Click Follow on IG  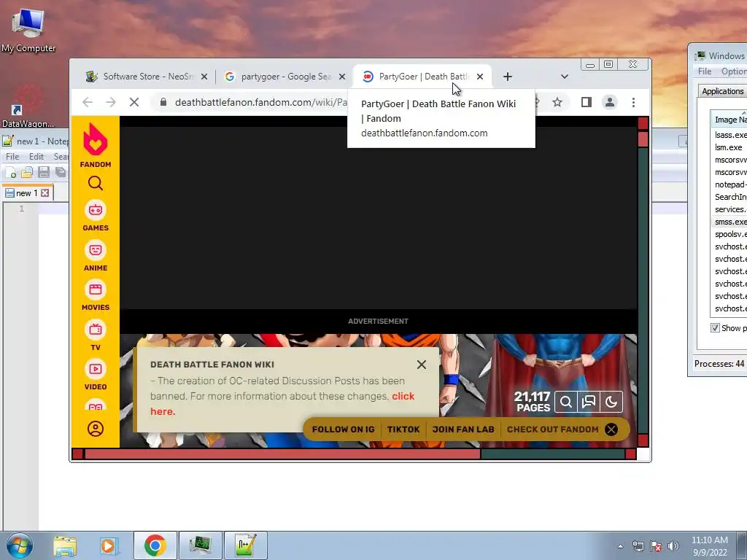pos(343,429)
